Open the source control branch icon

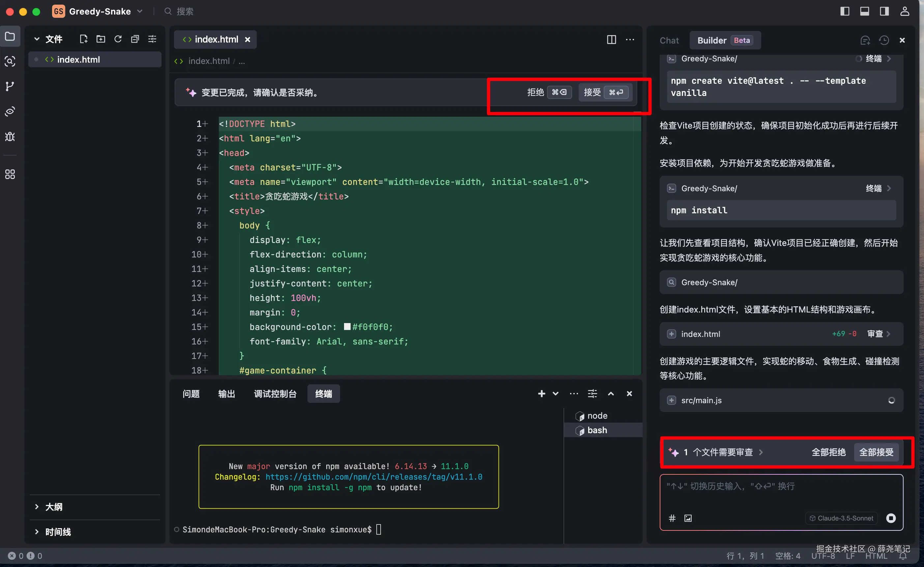tap(10, 86)
